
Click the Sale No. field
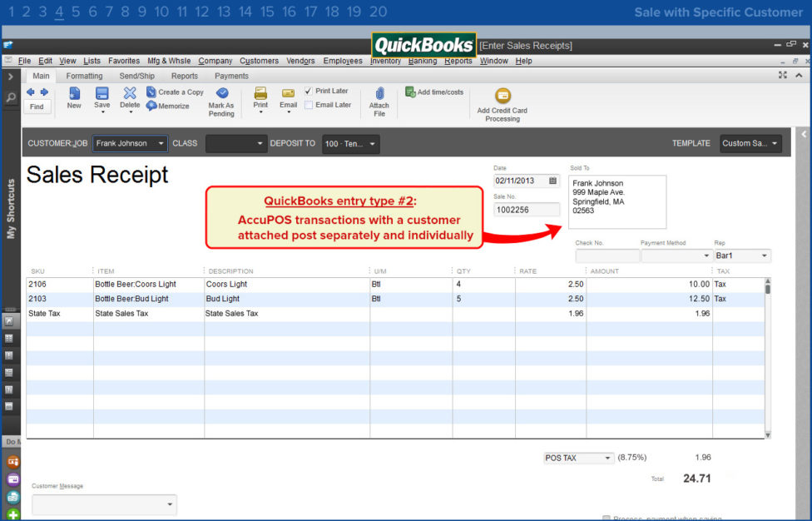click(526, 210)
